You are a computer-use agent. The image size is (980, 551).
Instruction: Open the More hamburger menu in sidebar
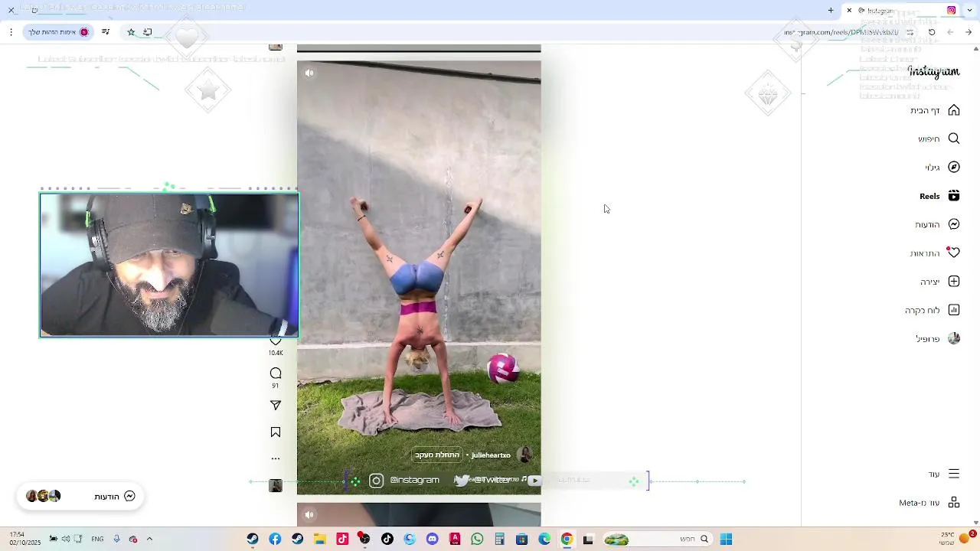coord(944,474)
